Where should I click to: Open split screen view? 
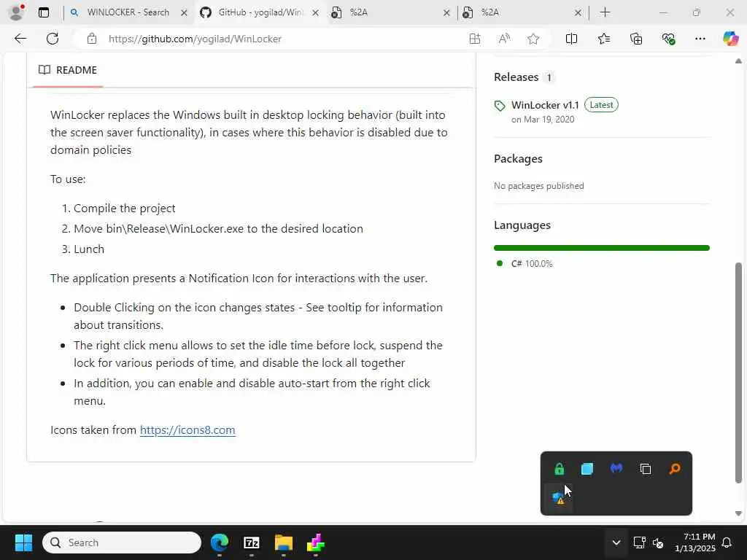(x=571, y=39)
